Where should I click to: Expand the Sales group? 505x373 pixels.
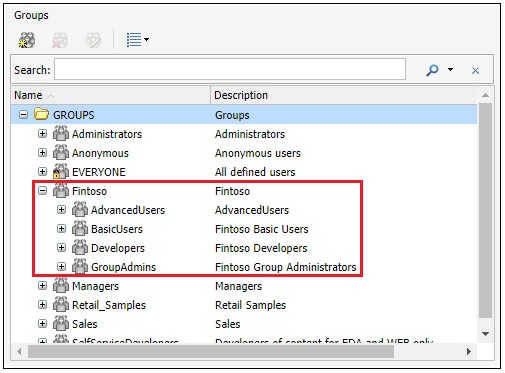pyautogui.click(x=42, y=324)
